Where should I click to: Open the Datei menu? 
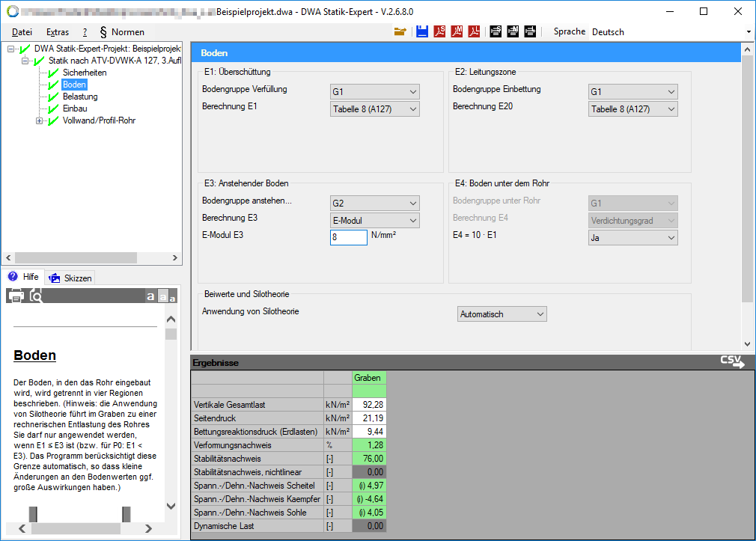(x=22, y=32)
